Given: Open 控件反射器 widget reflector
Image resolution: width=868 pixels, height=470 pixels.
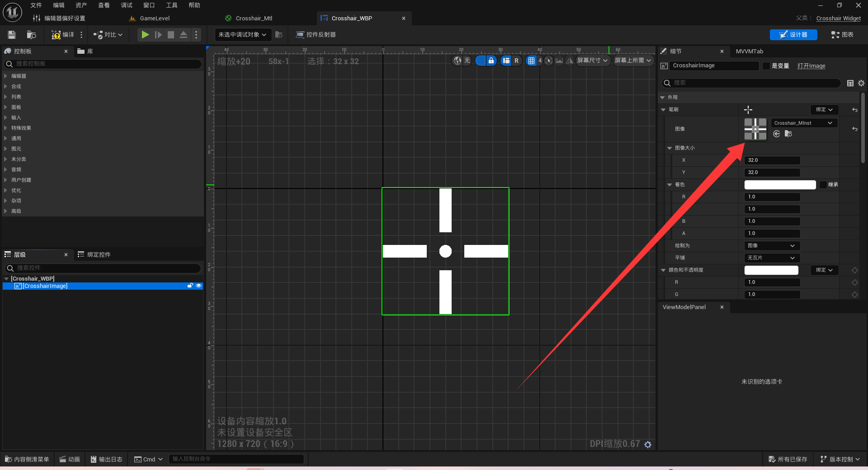Looking at the screenshot, I should [x=316, y=35].
